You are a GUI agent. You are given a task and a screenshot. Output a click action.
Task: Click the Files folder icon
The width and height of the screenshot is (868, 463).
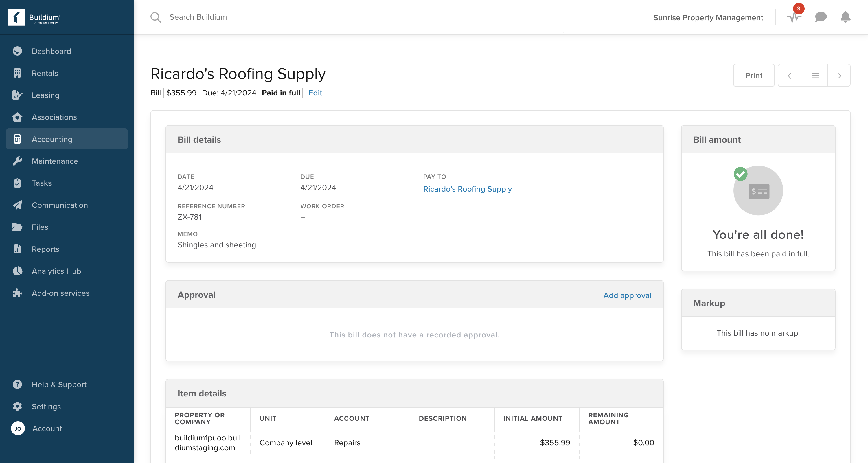[x=17, y=227]
